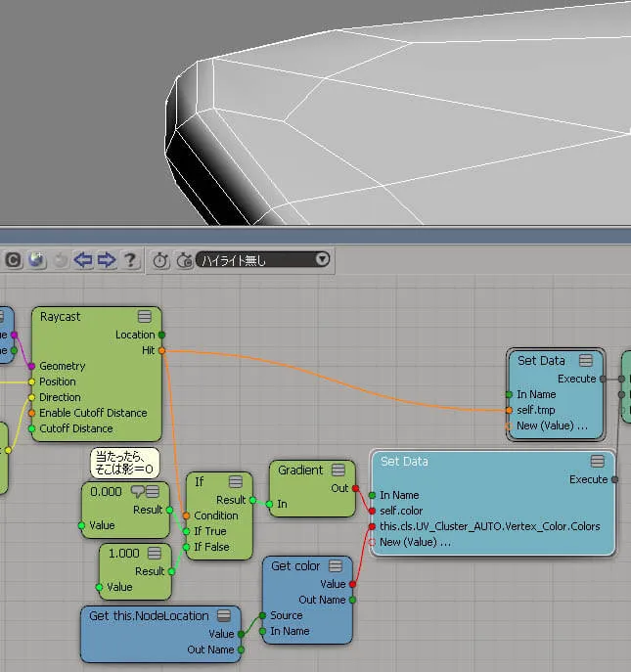Toggle the If node's collapse icon

point(236,481)
